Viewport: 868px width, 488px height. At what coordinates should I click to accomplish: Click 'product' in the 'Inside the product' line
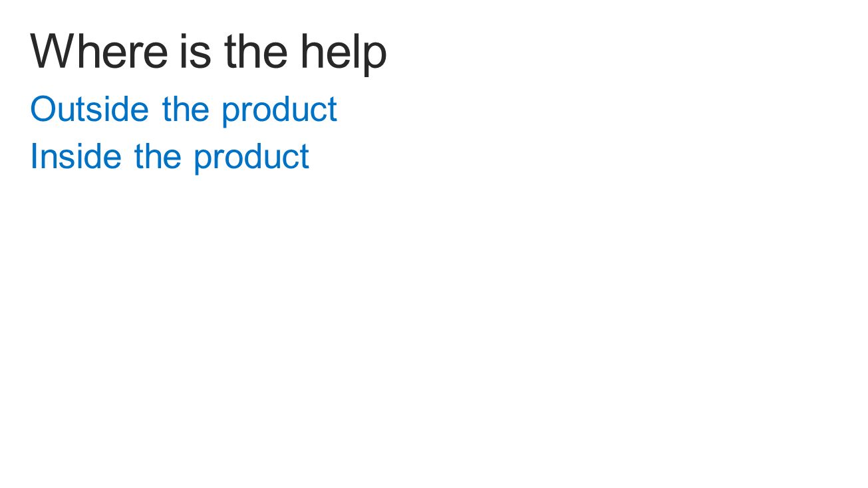pyautogui.click(x=251, y=158)
